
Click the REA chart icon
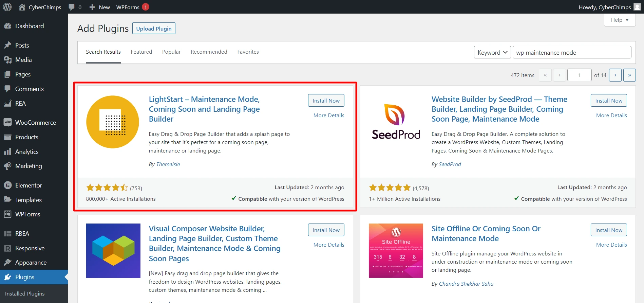point(7,104)
